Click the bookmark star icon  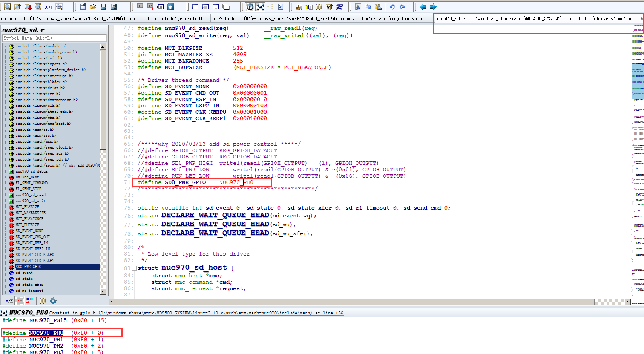171,7
